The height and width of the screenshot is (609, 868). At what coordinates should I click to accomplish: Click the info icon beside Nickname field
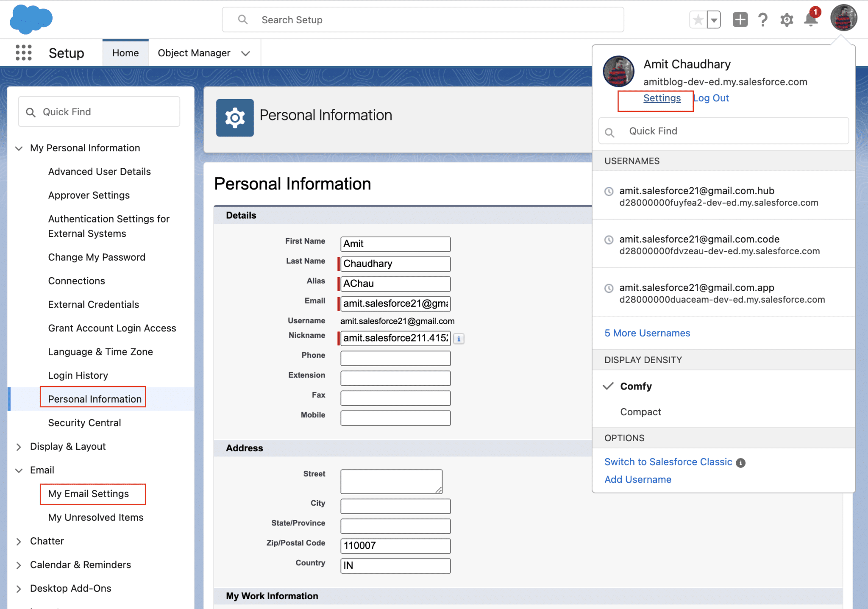click(x=459, y=339)
